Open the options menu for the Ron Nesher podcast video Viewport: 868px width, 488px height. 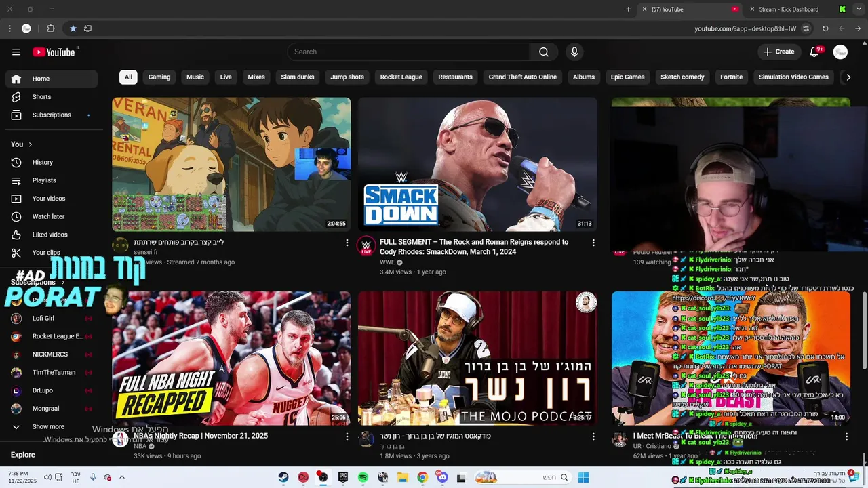pos(593,436)
